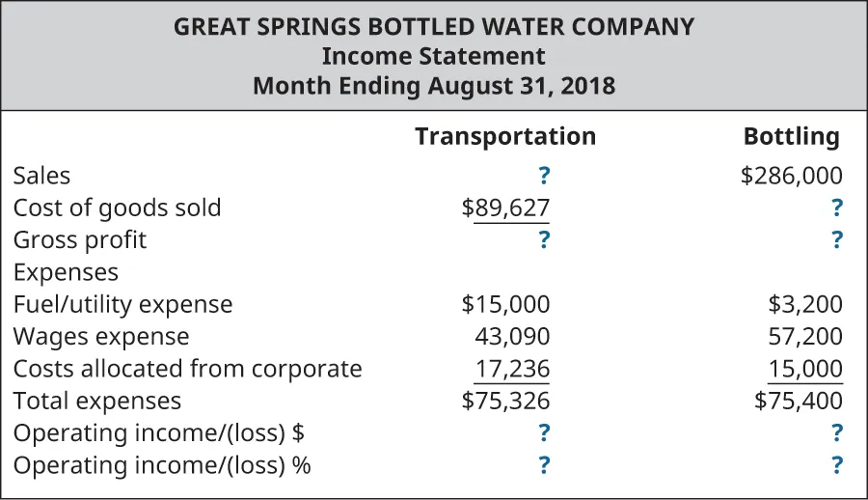Viewport: 868px width, 500px height.
Task: Select the Gross profit row label
Action: click(x=80, y=239)
